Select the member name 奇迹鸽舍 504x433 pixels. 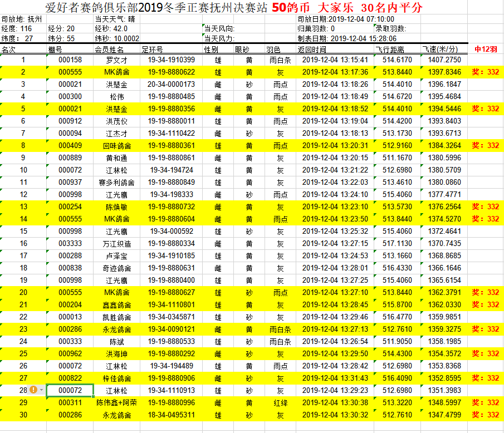point(117,268)
